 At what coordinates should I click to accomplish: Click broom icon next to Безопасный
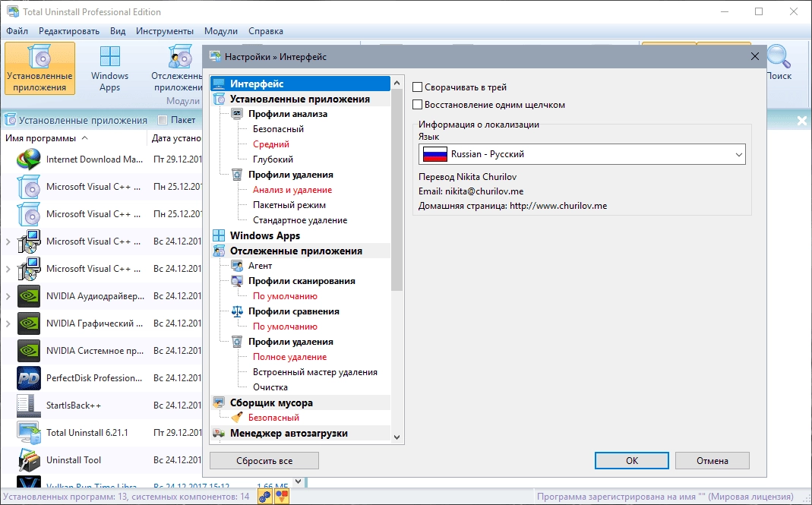point(237,418)
